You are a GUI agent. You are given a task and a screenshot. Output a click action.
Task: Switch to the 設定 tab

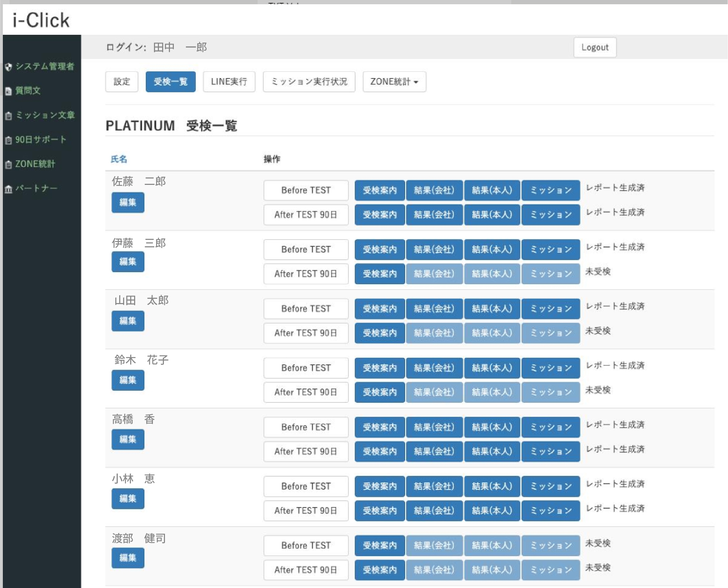pos(122,82)
